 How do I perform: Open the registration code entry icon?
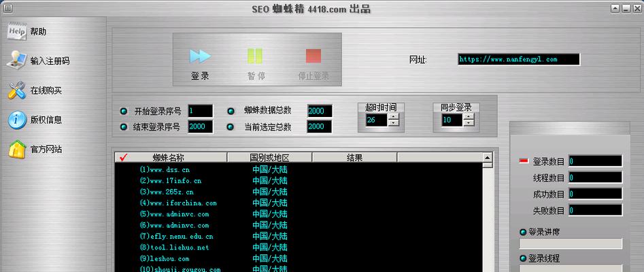coord(16,61)
